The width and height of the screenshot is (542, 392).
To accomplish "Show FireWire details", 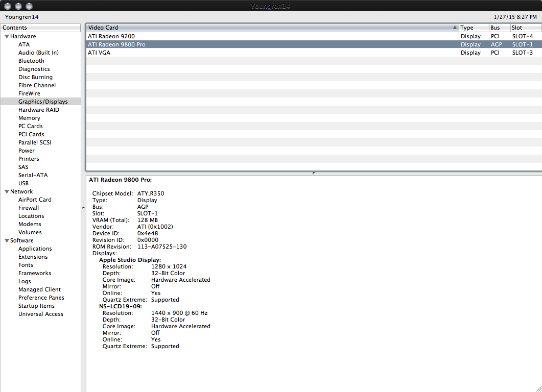I will 29,93.
